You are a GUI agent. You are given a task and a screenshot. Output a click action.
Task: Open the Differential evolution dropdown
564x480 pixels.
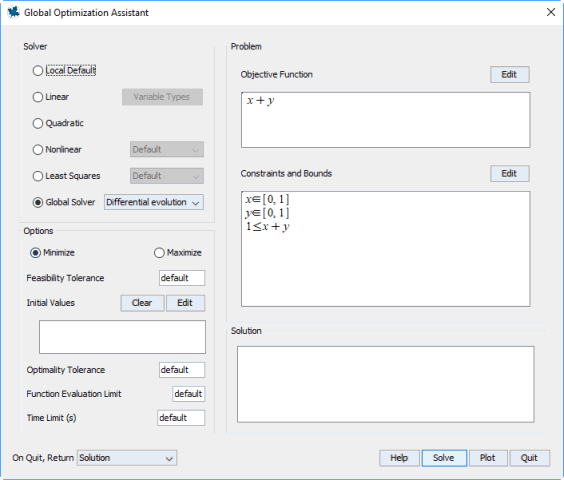click(154, 202)
